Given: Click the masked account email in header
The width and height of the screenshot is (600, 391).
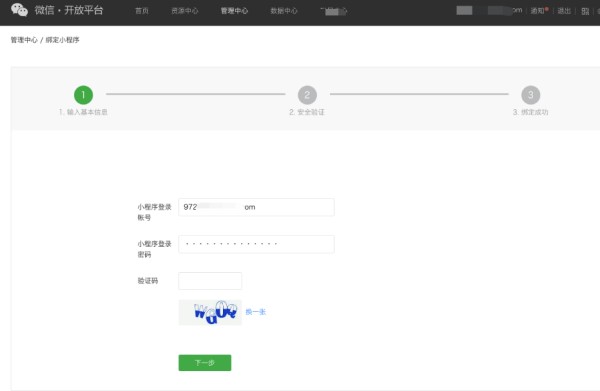Looking at the screenshot, I should 489,11.
